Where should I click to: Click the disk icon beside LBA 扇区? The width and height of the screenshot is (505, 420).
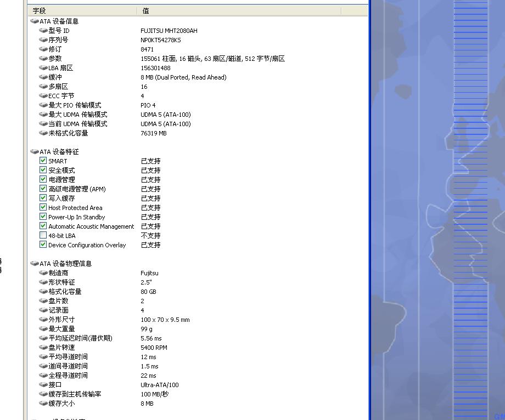(x=43, y=68)
